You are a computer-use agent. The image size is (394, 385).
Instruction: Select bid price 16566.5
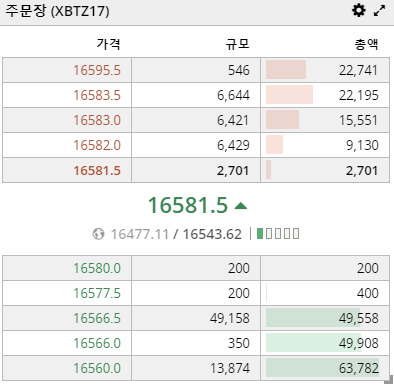click(97, 318)
